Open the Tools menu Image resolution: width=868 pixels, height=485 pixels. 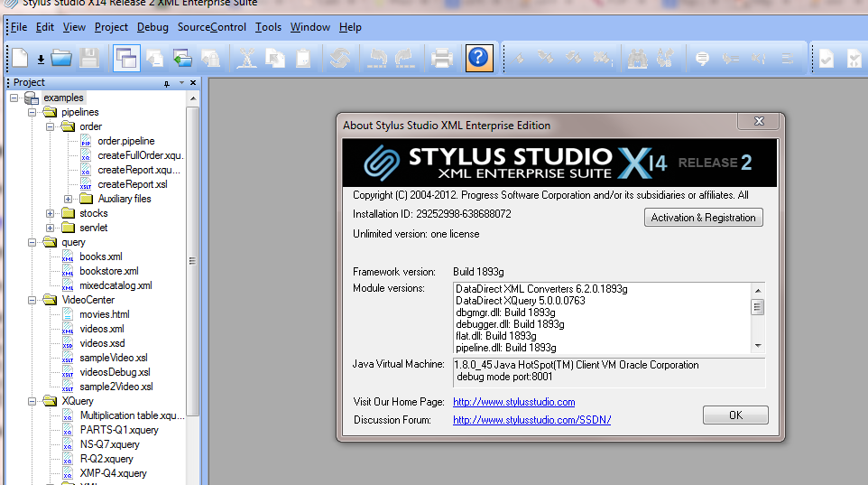[x=269, y=27]
